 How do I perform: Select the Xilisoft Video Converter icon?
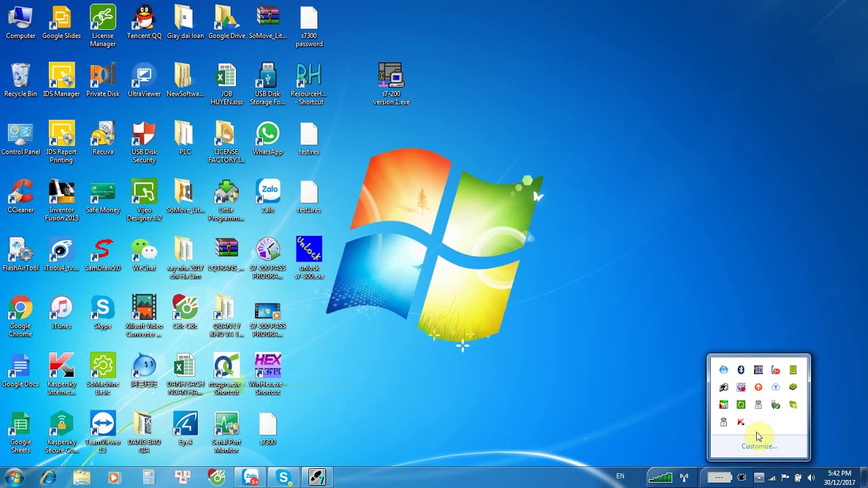tap(144, 317)
